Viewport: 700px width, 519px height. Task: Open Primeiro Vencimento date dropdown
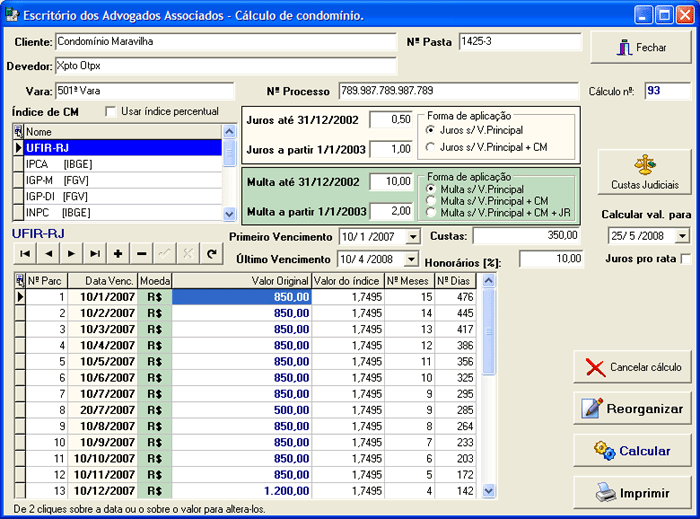point(413,237)
